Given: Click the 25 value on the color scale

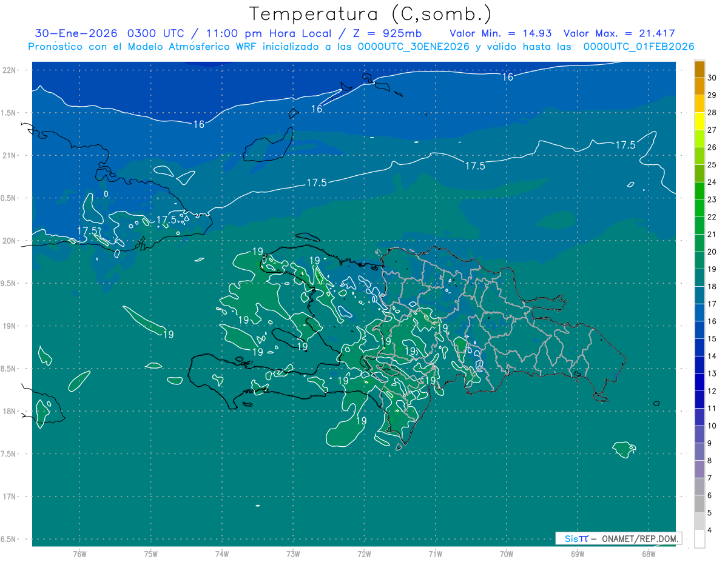Looking at the screenshot, I should 712,164.
